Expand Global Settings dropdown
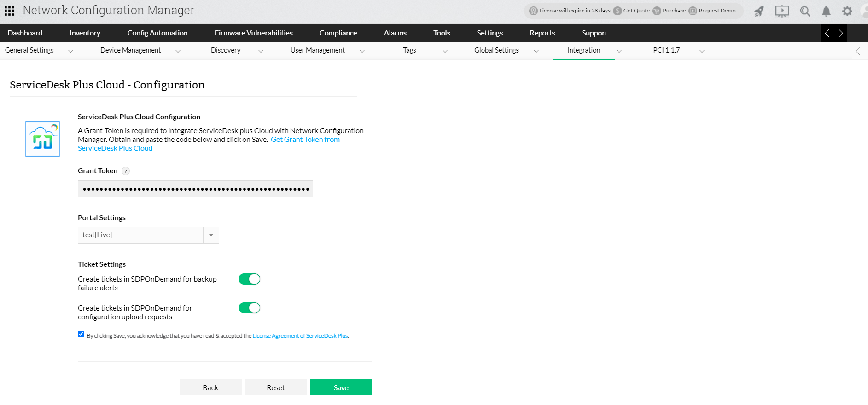The height and width of the screenshot is (405, 868). (x=536, y=51)
